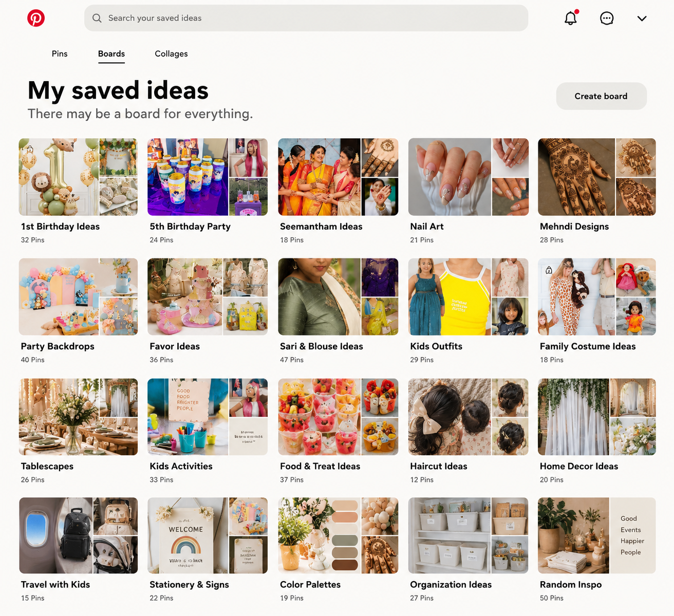
Task: Open the Home Decor Ideas board cover
Action: point(597,417)
